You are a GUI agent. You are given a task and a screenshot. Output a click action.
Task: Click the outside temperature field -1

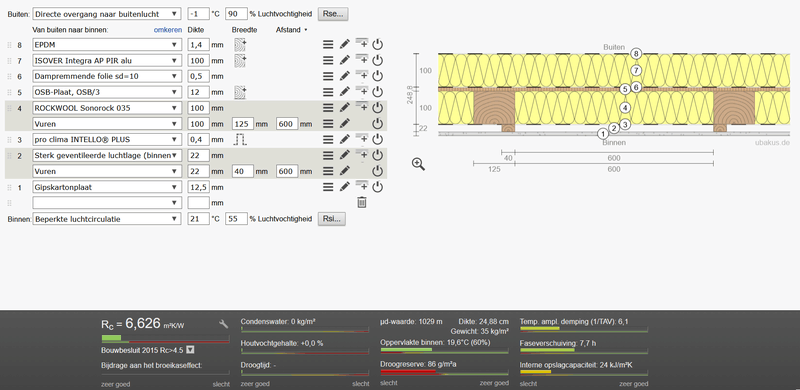(198, 14)
